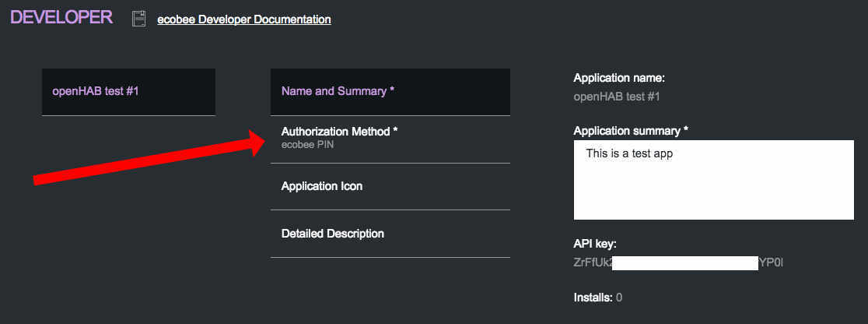This screenshot has width=868, height=324.
Task: Click the Application name label
Action: pyautogui.click(x=619, y=78)
